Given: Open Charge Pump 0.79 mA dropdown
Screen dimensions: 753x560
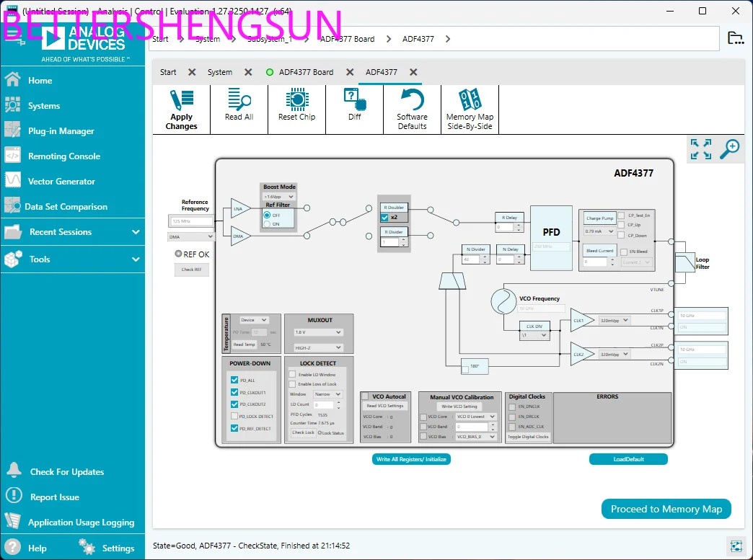Looking at the screenshot, I should (x=599, y=231).
